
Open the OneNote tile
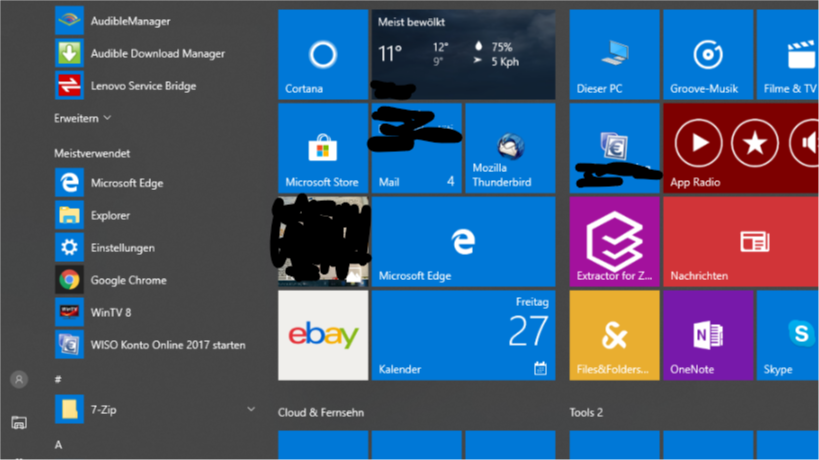click(708, 335)
